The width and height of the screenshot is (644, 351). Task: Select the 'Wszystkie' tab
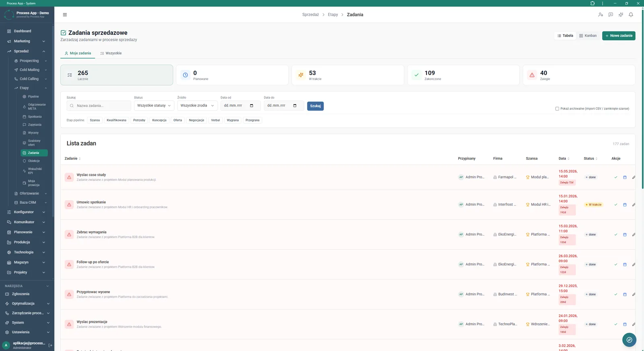pyautogui.click(x=111, y=53)
